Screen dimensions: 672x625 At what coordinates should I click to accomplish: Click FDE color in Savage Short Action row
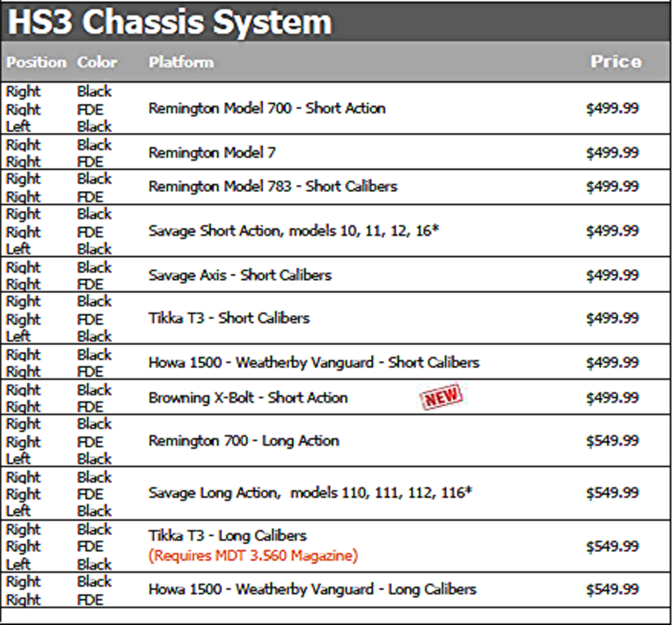point(91,232)
